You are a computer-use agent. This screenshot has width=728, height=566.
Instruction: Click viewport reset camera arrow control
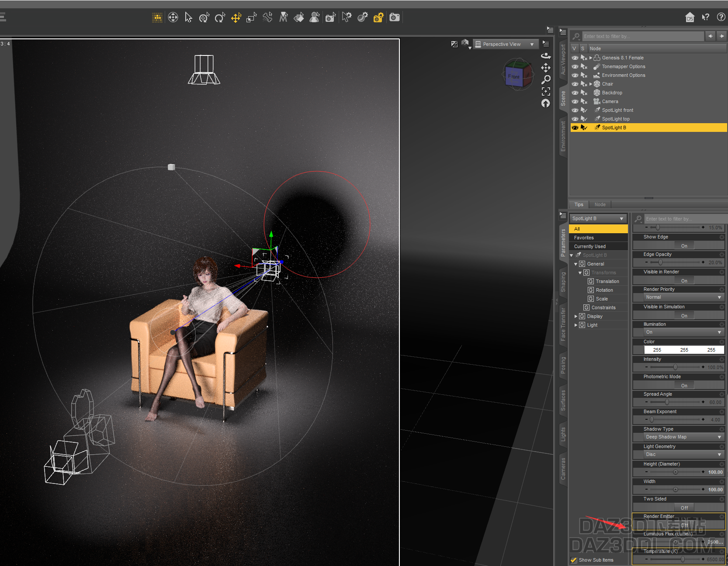coord(546,103)
